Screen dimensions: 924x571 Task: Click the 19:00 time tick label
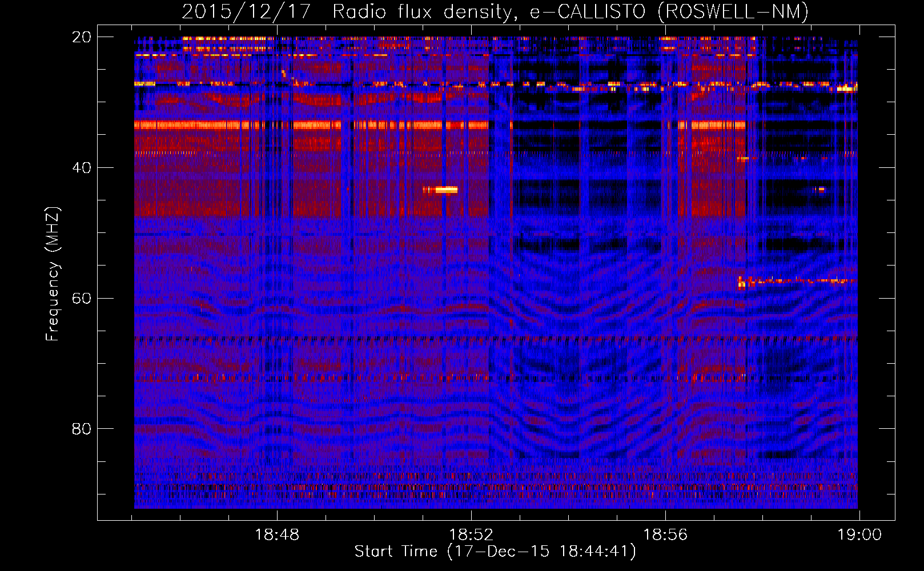tap(859, 535)
